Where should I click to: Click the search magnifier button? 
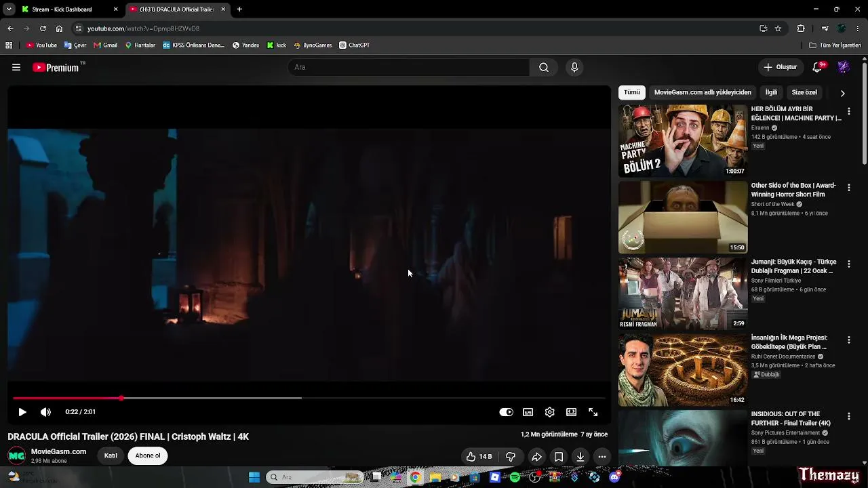pos(544,67)
